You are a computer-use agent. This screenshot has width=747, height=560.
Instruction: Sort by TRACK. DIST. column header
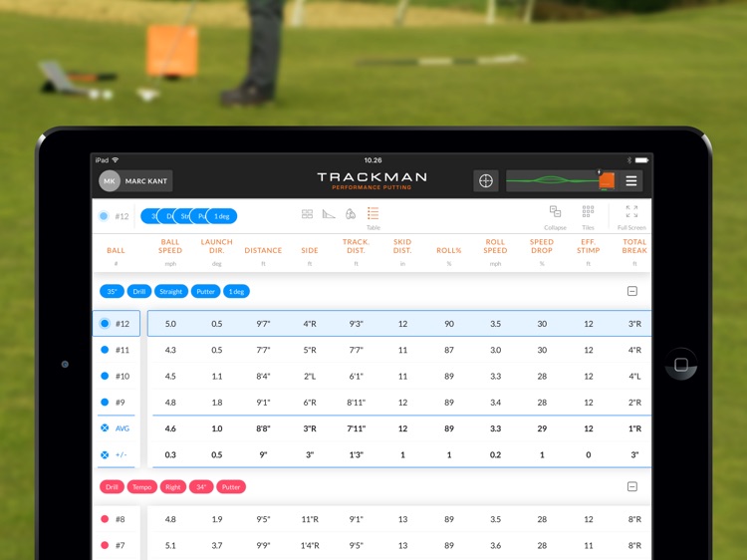356,246
